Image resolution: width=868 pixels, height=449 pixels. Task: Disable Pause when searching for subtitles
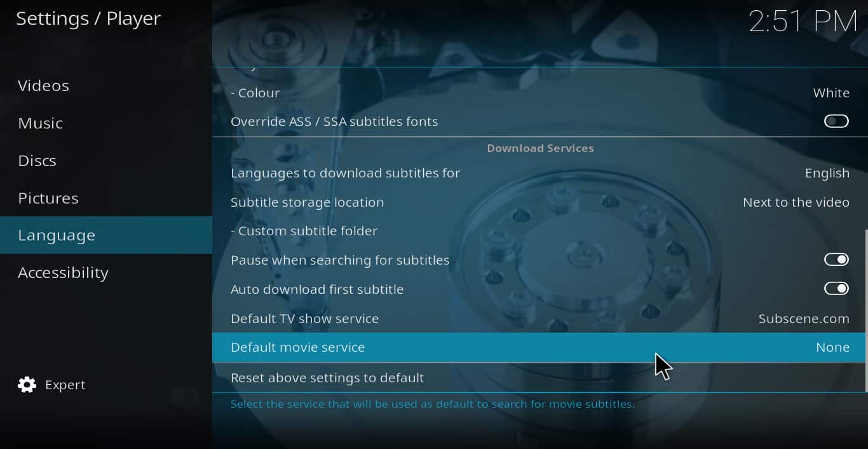[x=836, y=259]
